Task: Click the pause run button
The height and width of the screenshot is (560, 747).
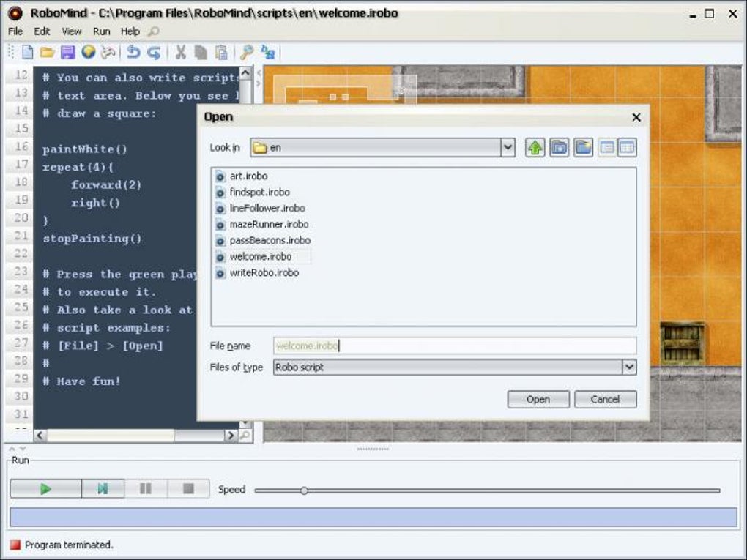Action: point(146,488)
